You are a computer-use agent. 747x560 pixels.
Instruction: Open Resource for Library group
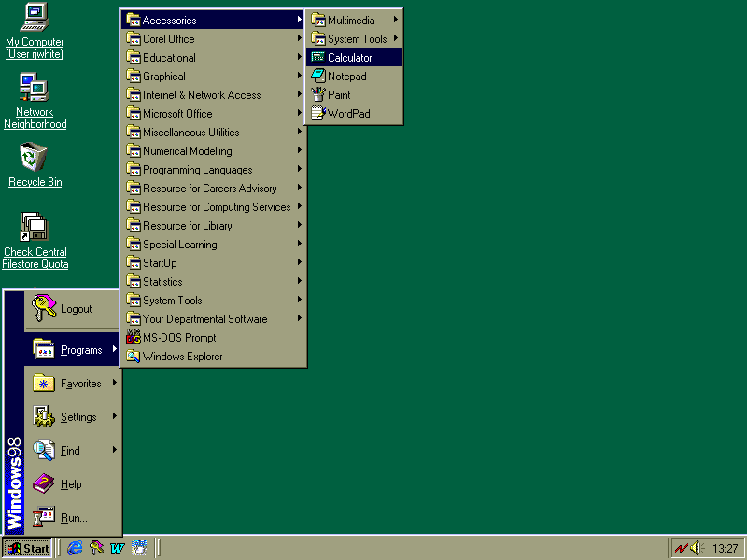click(x=214, y=225)
